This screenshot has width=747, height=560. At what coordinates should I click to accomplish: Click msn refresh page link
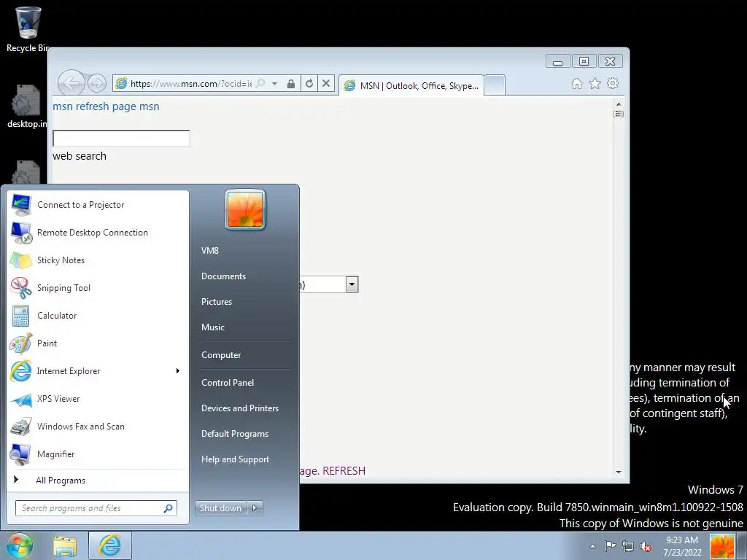[106, 106]
